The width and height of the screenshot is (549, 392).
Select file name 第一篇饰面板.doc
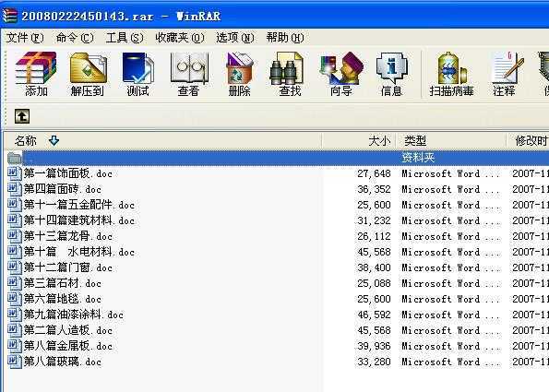[x=68, y=173]
